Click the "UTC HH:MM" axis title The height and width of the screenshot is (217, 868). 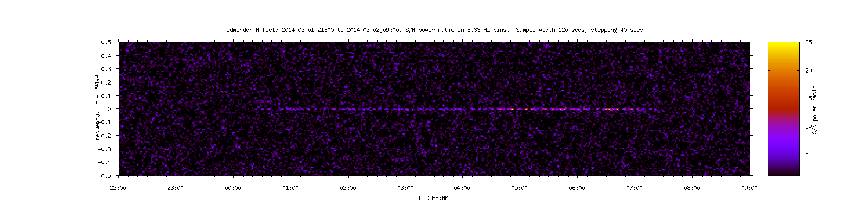[x=433, y=199]
